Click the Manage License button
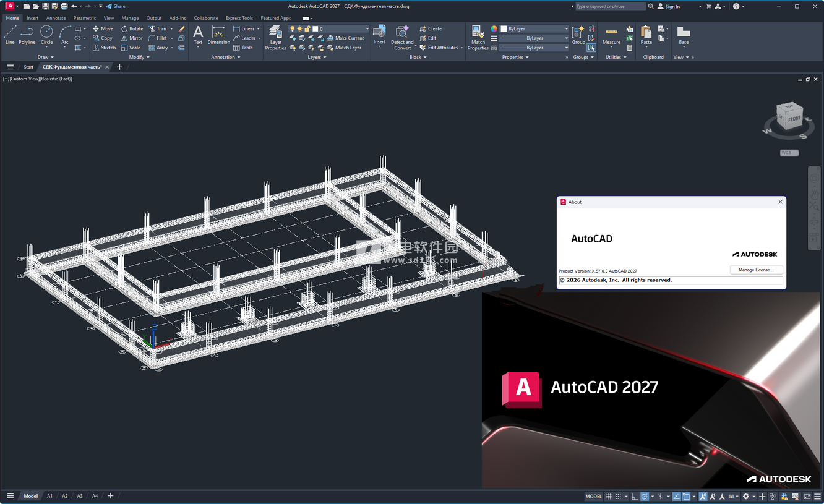The image size is (824, 504). pyautogui.click(x=756, y=270)
